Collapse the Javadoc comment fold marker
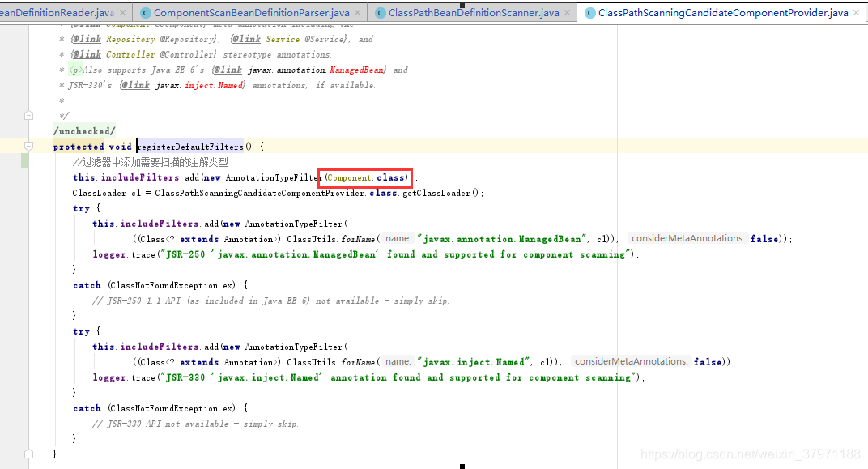868x469 pixels. (29, 116)
